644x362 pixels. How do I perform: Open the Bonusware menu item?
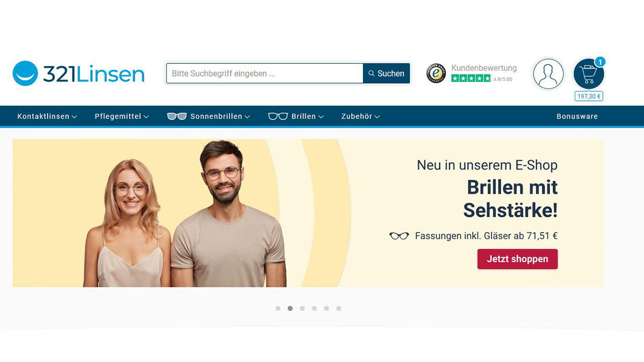[x=577, y=116]
